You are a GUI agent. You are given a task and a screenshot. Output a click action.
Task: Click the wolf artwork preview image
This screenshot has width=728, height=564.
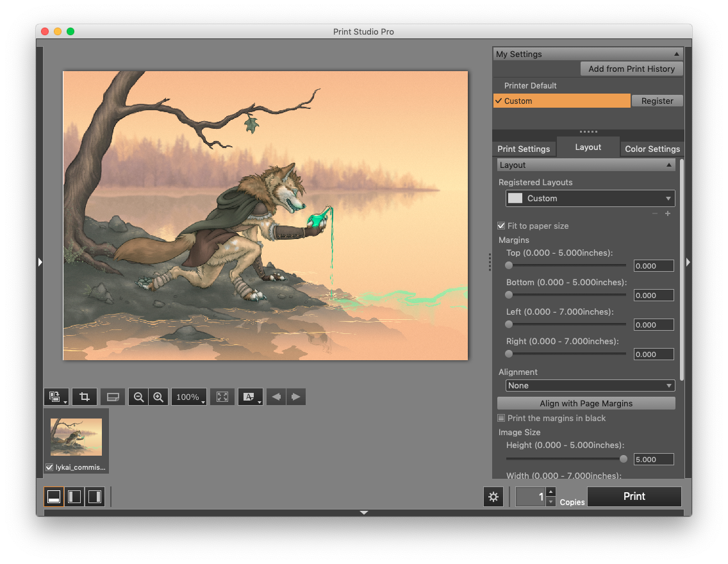pos(265,215)
